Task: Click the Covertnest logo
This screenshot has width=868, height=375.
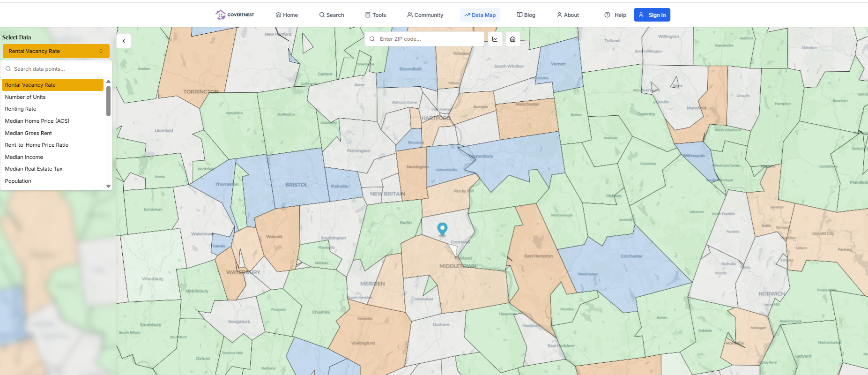Action: point(235,15)
